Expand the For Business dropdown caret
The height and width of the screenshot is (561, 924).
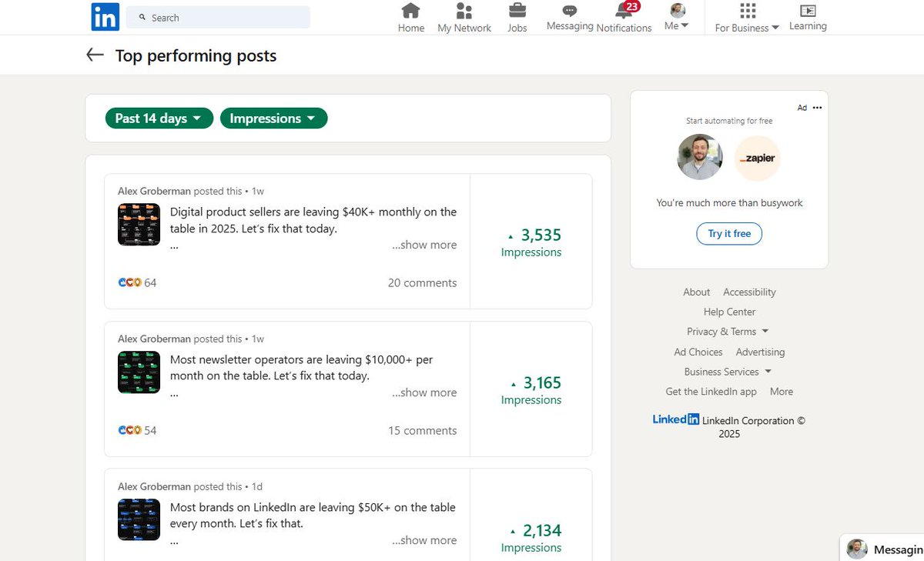click(x=775, y=28)
